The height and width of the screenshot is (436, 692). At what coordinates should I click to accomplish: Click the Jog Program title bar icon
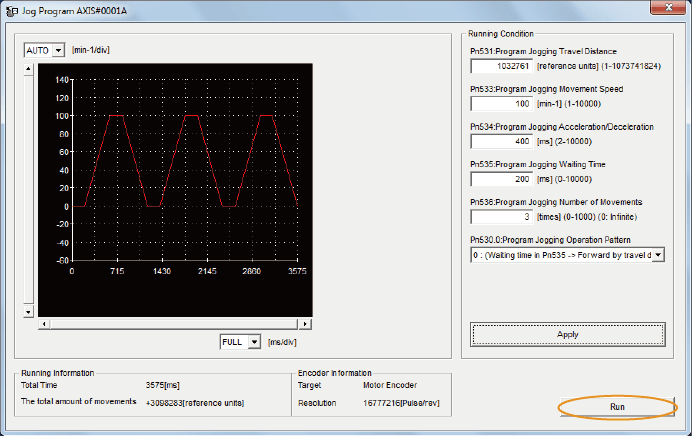tap(10, 10)
